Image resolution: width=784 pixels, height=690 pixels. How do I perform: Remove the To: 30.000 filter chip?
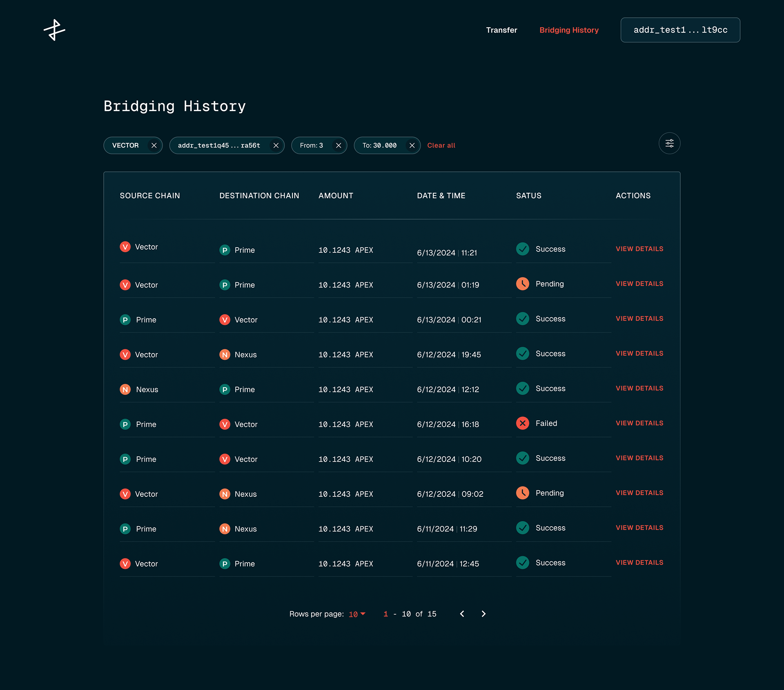click(412, 145)
